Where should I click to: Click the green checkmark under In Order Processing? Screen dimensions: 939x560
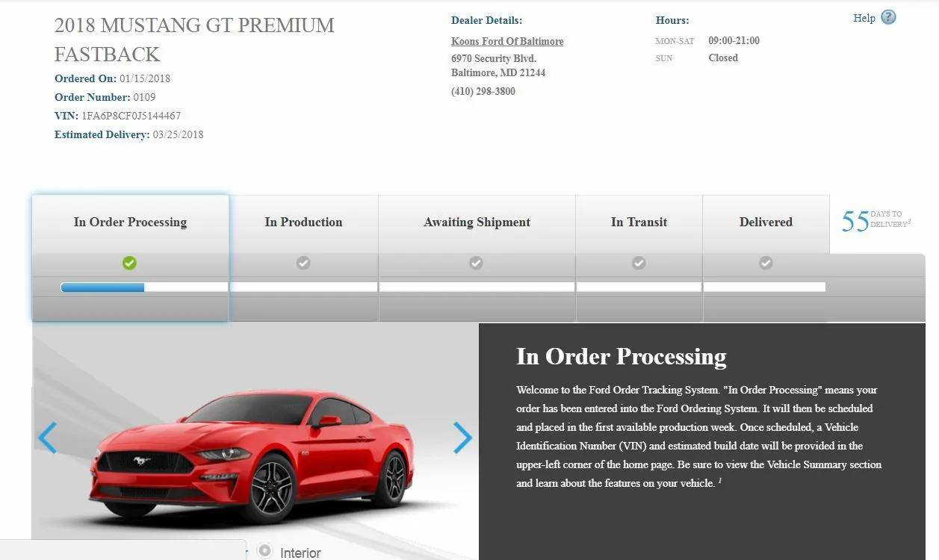pyautogui.click(x=129, y=263)
